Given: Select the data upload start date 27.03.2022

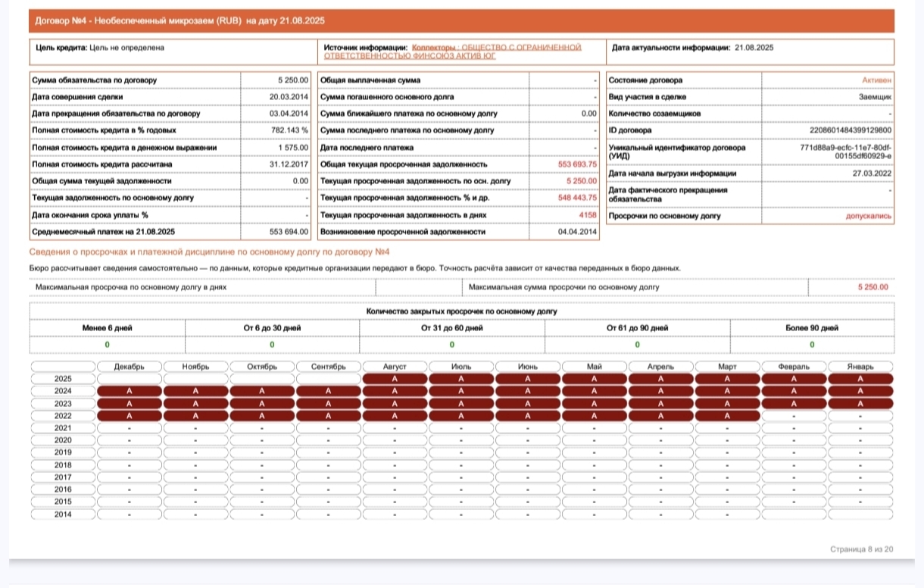Looking at the screenshot, I should [872, 174].
